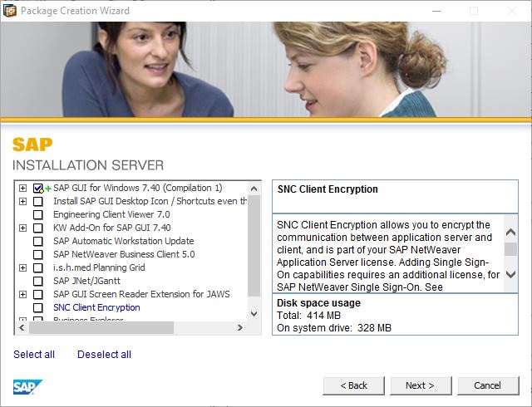
Task: Check SAP Automatic Workstation Update box
Action: (x=38, y=241)
